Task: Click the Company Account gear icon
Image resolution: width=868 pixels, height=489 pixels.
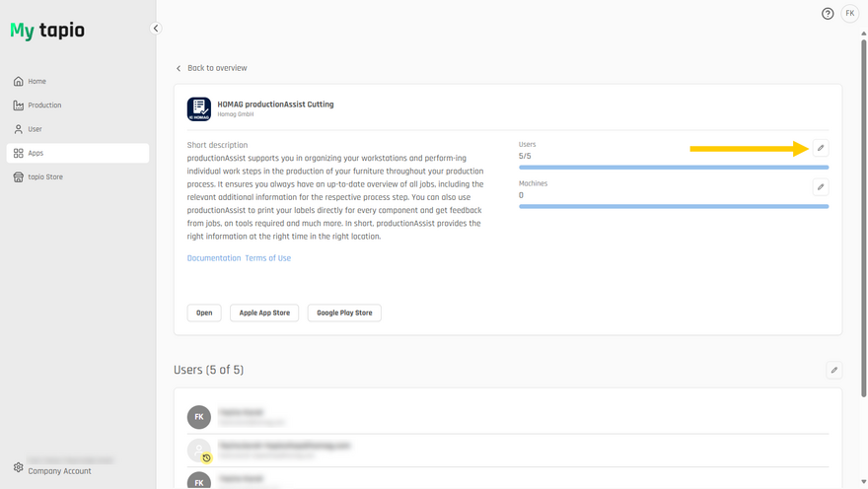Action: coord(19,467)
